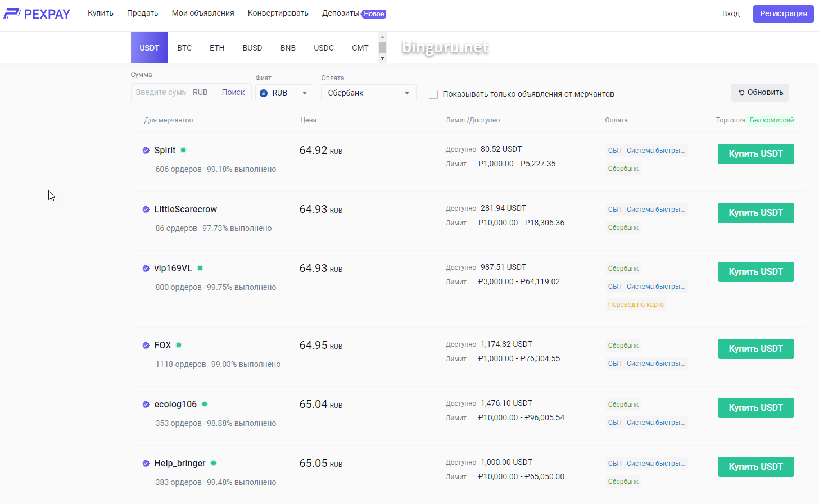Switch to the BNB tab
The image size is (819, 504).
coord(288,48)
